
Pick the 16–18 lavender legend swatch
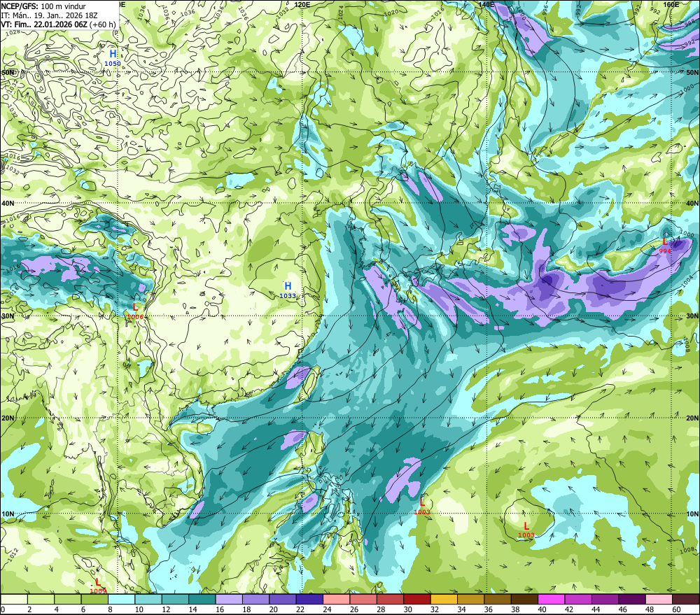point(229,600)
